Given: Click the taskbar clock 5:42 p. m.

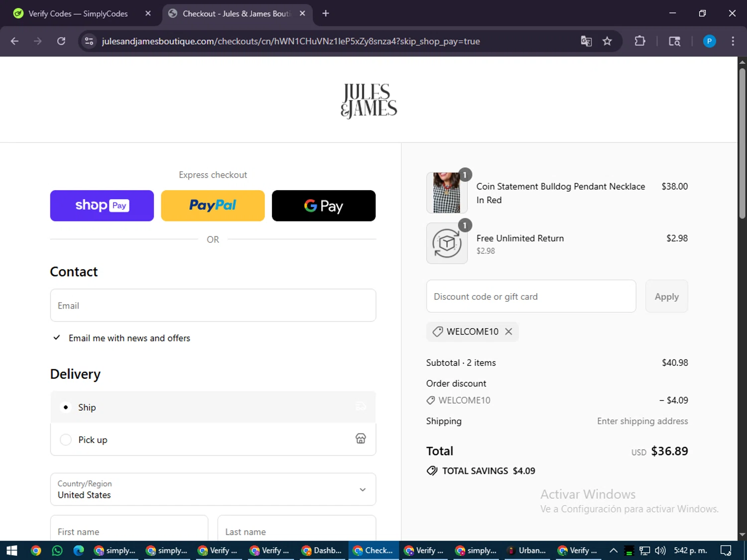Looking at the screenshot, I should click(x=690, y=551).
